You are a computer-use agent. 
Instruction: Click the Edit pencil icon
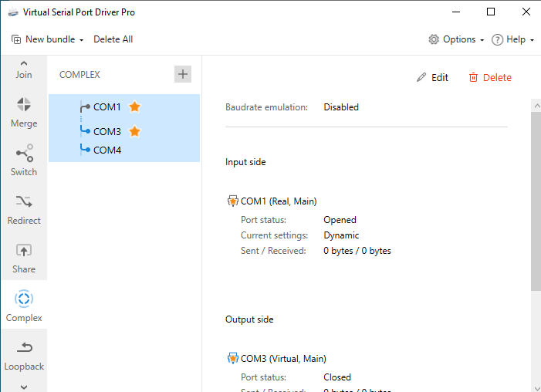421,77
